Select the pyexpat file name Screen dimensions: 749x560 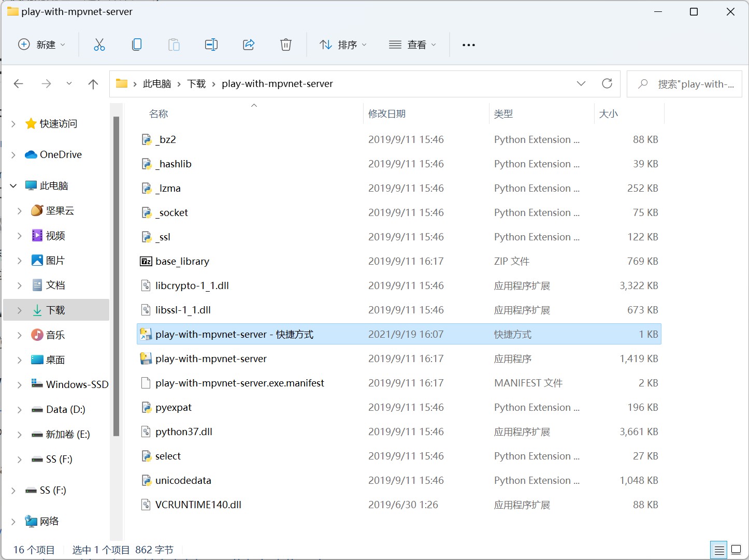[174, 408]
